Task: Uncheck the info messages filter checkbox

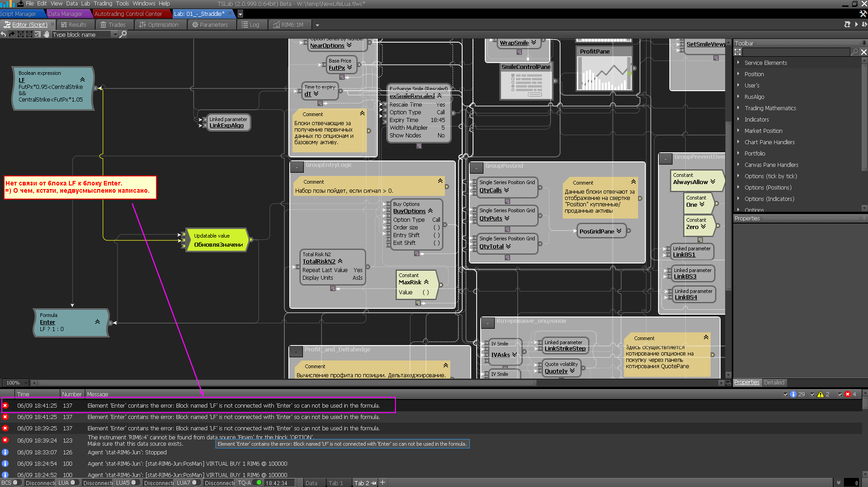Action: coord(786,394)
